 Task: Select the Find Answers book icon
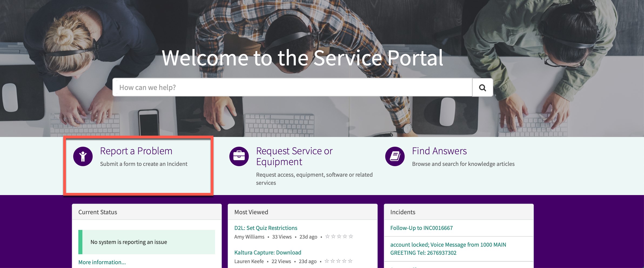click(395, 156)
